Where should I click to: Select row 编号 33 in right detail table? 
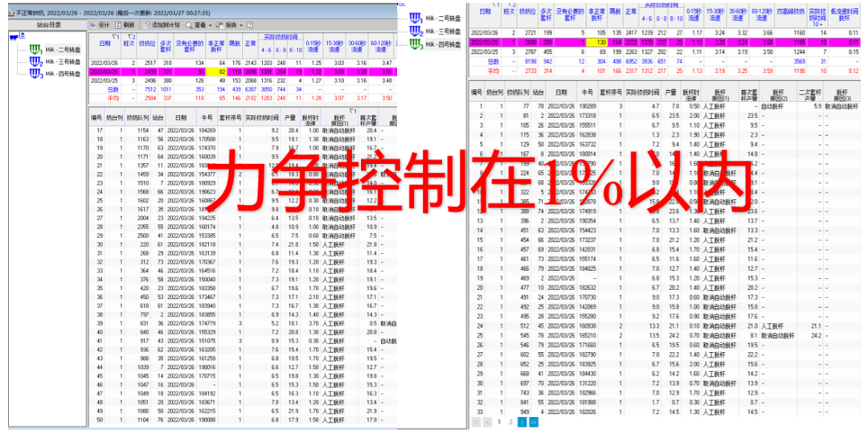click(x=666, y=411)
